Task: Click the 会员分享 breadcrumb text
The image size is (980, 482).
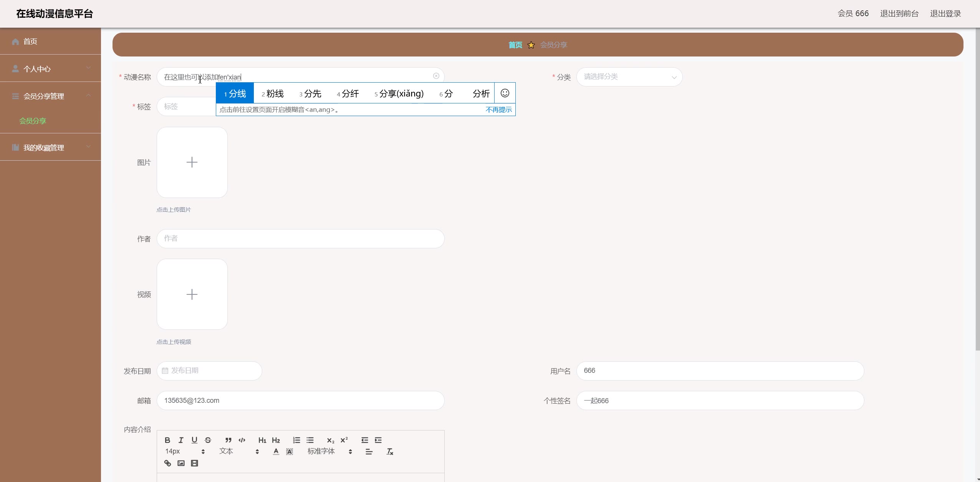Action: [553, 45]
